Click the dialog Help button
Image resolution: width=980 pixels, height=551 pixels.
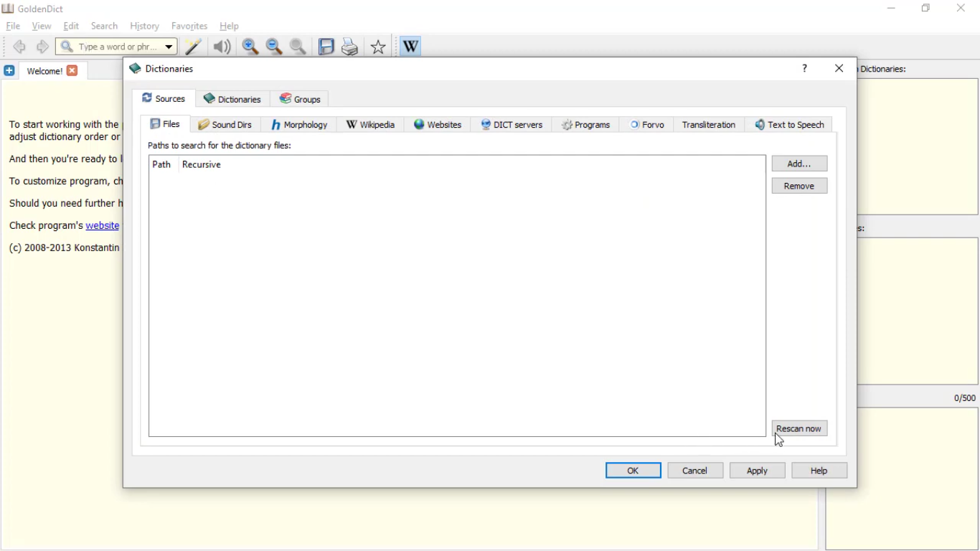819,471
